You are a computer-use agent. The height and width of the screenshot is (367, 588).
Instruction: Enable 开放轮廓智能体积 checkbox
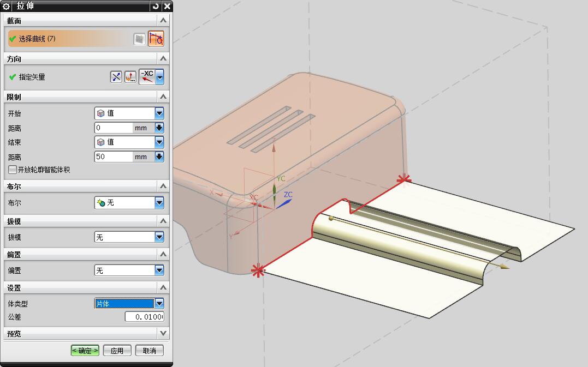12,170
